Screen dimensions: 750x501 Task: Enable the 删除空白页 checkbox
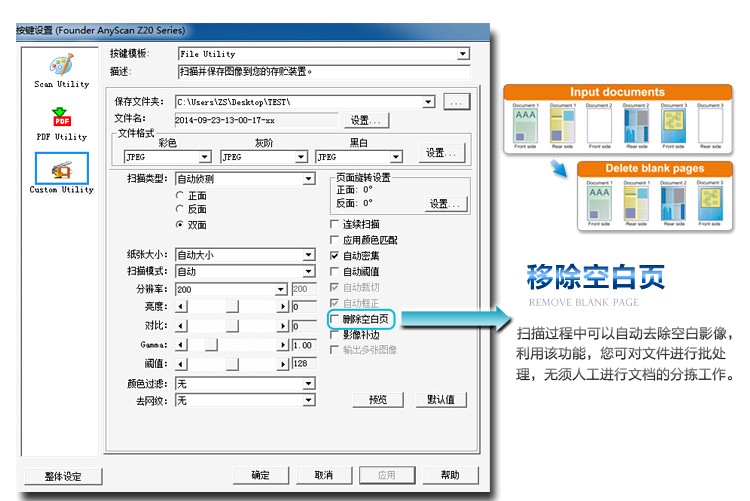(334, 319)
